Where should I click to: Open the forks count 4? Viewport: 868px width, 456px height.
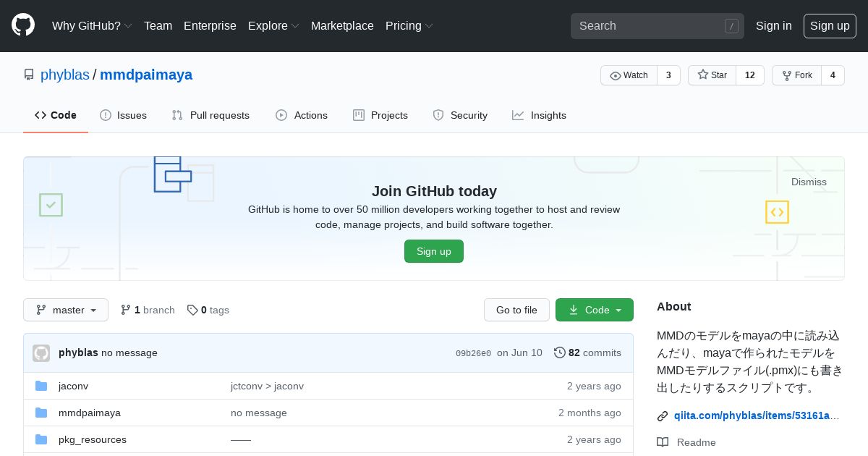(833, 75)
